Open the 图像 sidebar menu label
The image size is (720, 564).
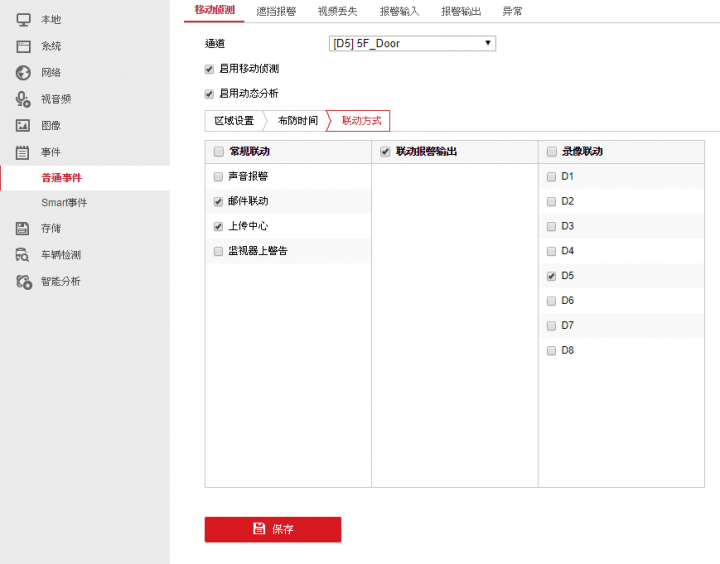coord(51,125)
